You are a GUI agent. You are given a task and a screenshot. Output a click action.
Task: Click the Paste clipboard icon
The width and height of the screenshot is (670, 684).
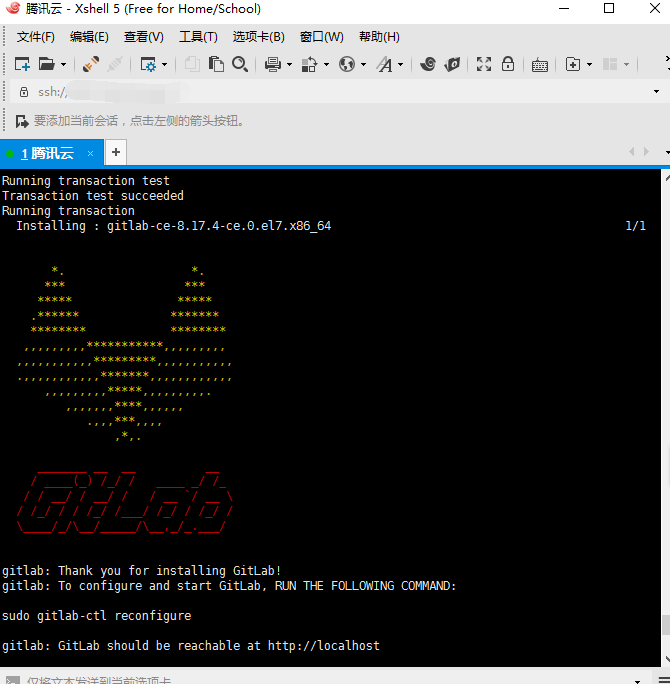coord(216,65)
